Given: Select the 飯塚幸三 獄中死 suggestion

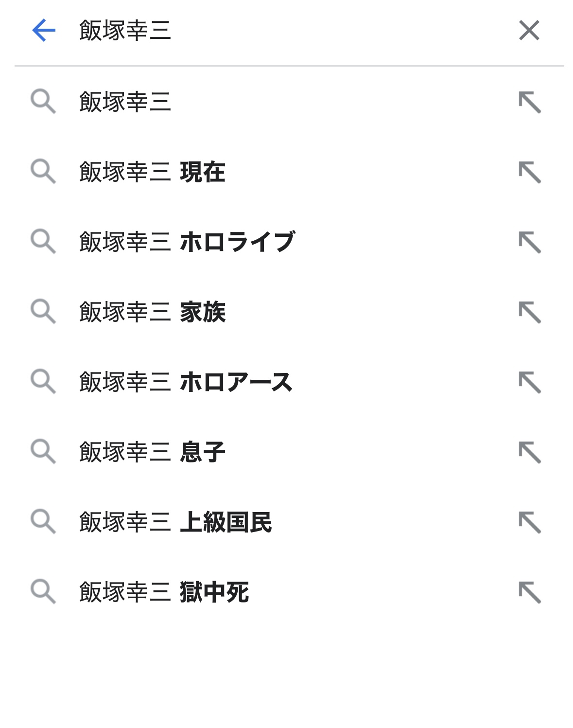Looking at the screenshot, I should [x=164, y=592].
